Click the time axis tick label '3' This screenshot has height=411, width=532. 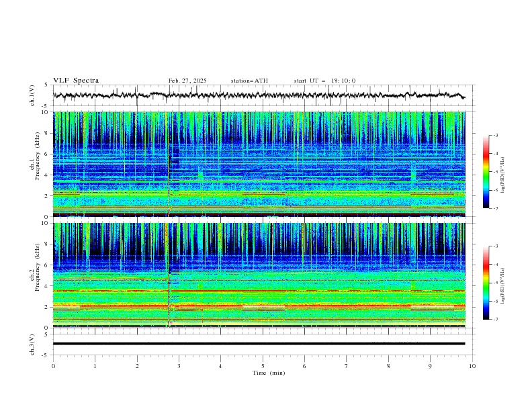tap(179, 366)
